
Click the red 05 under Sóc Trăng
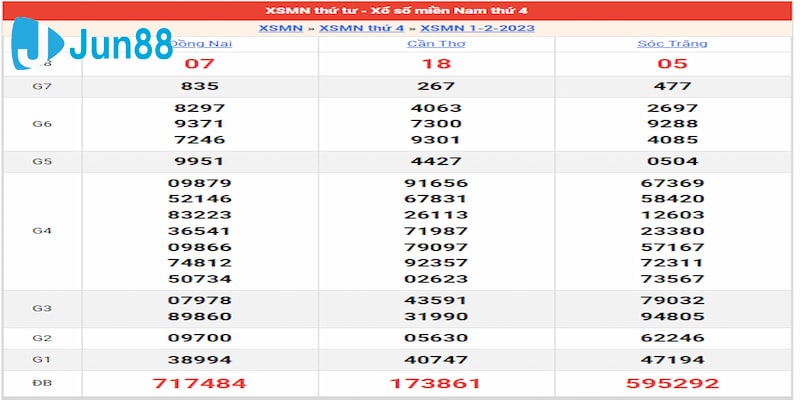(x=671, y=64)
